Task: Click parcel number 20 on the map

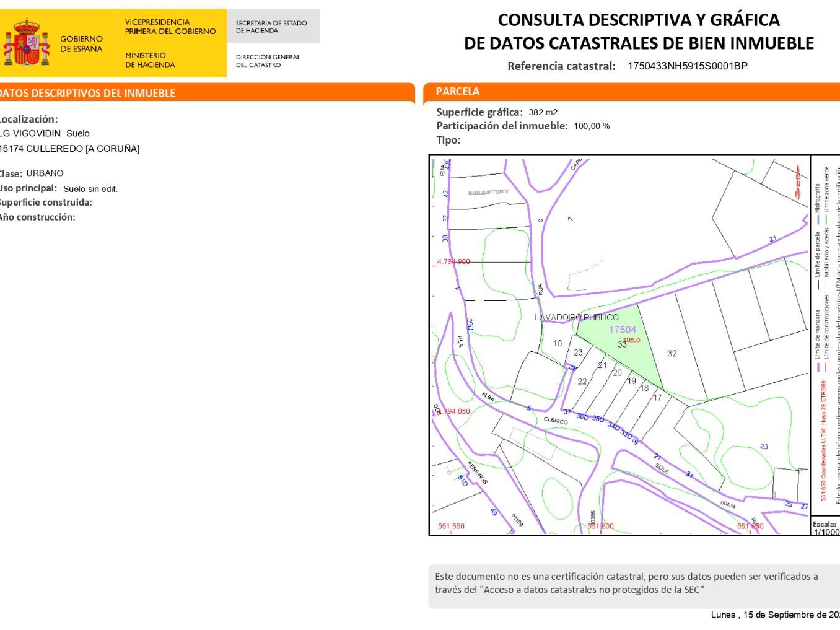Action: pyautogui.click(x=617, y=373)
